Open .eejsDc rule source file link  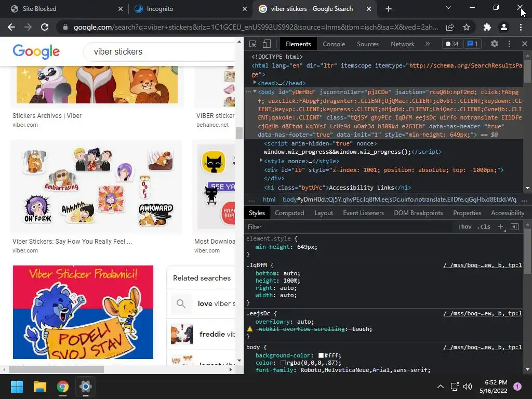click(x=483, y=313)
